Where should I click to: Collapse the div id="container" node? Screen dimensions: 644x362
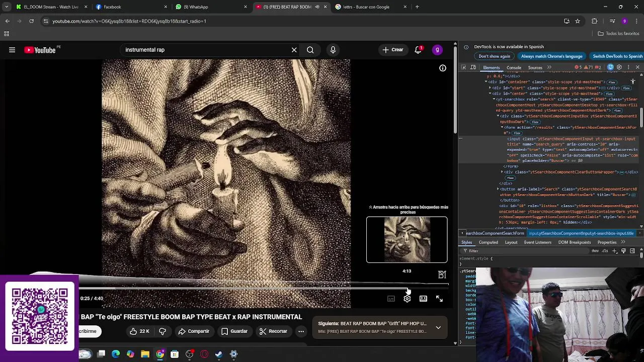486,82
